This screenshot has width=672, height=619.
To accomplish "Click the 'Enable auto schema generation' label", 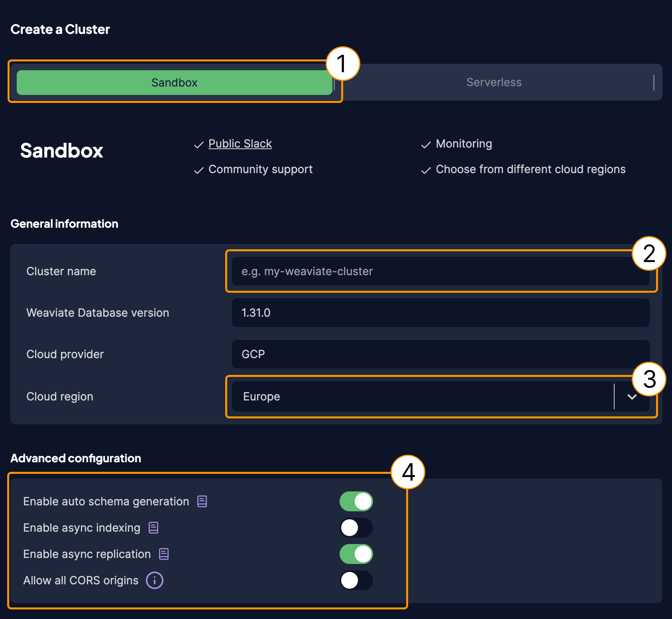I will click(x=106, y=501).
